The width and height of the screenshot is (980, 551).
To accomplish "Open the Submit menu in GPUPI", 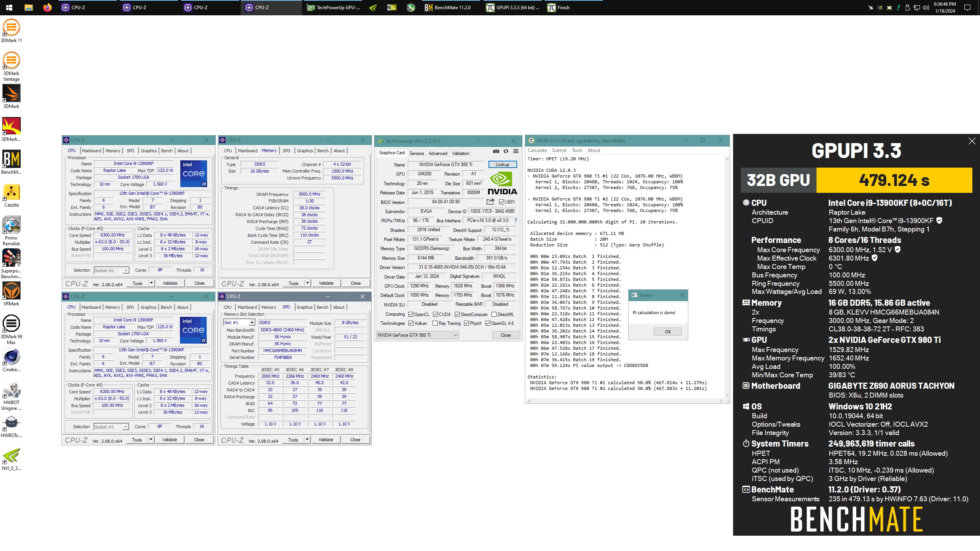I will click(559, 150).
